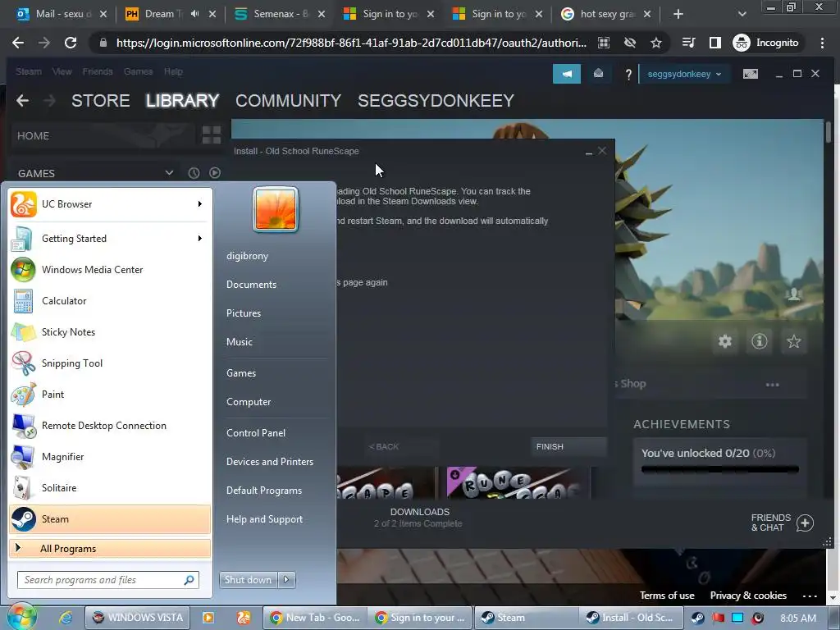
Task: Open Paint from Start menu
Action: [x=110, y=395]
